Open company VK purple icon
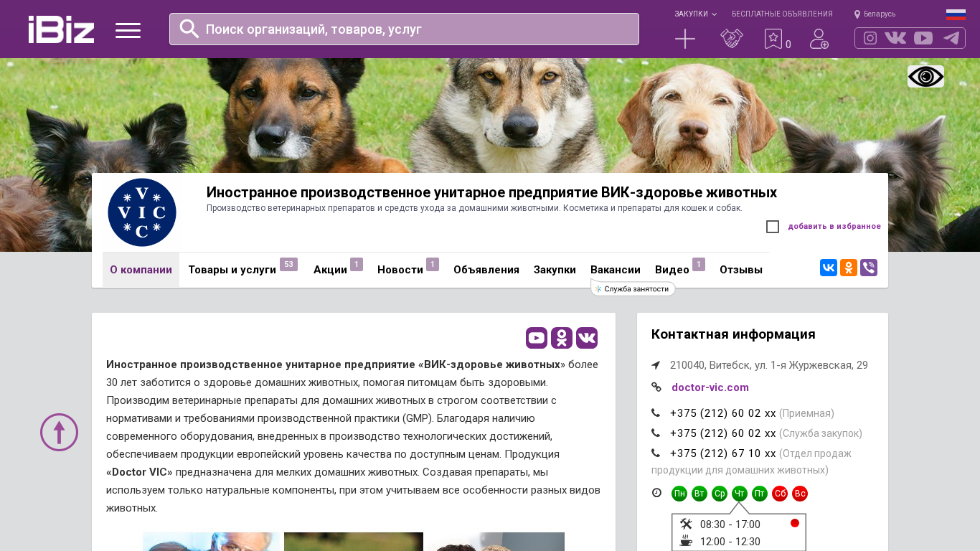 click(587, 338)
